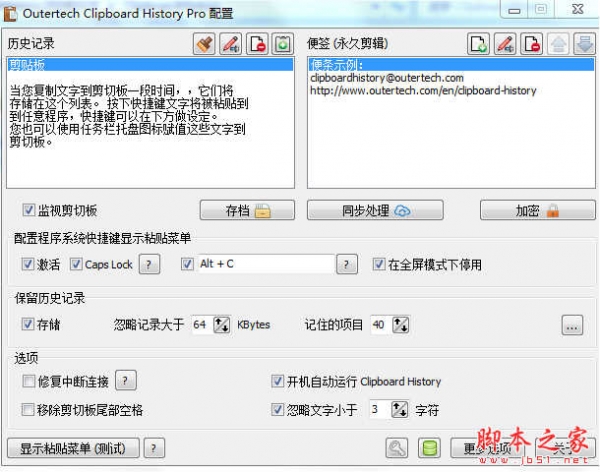Select the 便条示例 sticky note entry

(x=451, y=65)
